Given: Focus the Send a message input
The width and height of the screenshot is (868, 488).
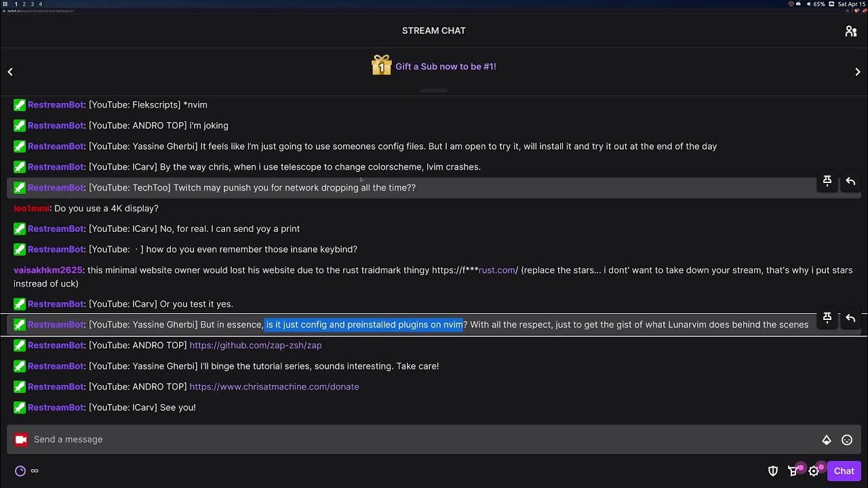Looking at the screenshot, I should [x=407, y=439].
